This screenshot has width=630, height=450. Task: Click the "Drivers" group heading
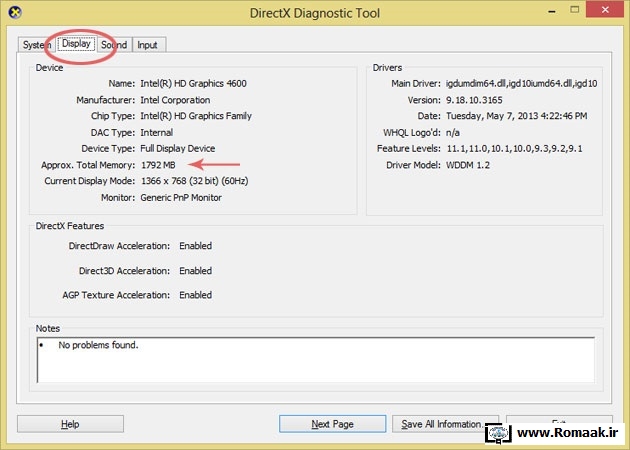pos(387,68)
